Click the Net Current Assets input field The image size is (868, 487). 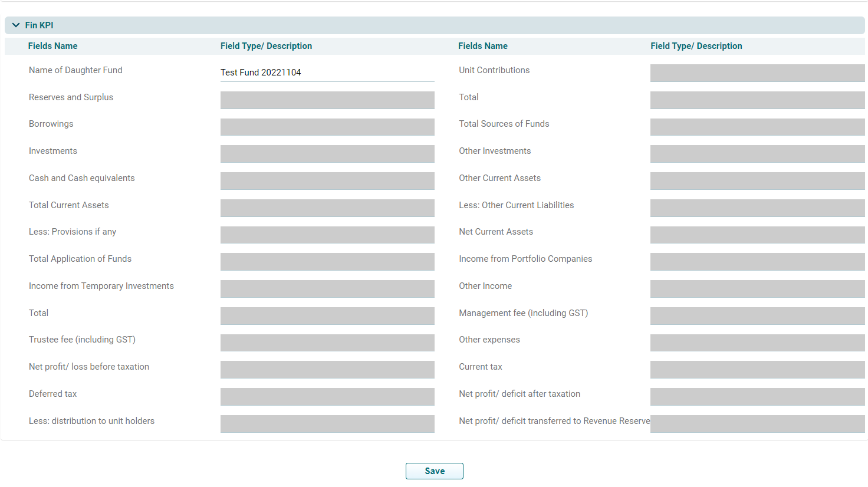click(757, 235)
